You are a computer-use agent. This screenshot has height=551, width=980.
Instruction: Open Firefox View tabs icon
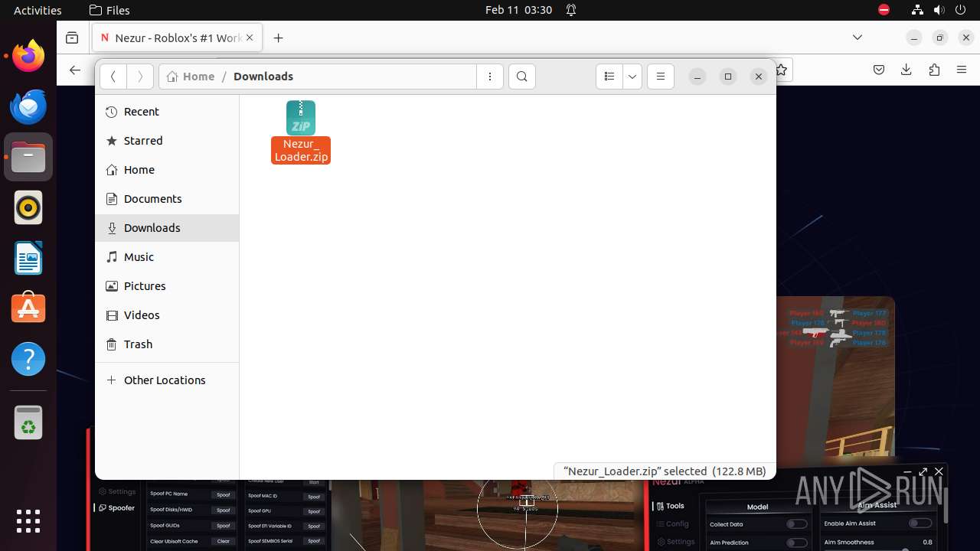click(72, 37)
